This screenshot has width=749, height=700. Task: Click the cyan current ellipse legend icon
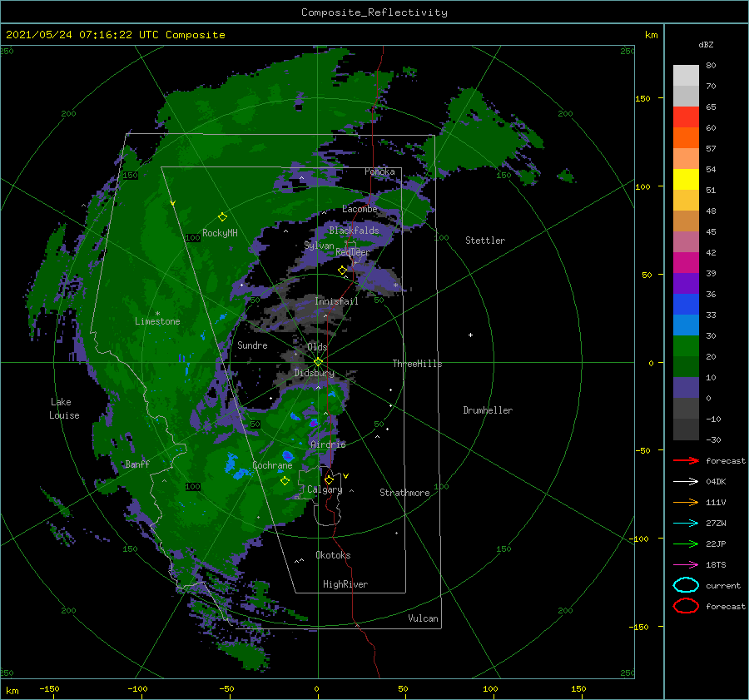click(686, 585)
